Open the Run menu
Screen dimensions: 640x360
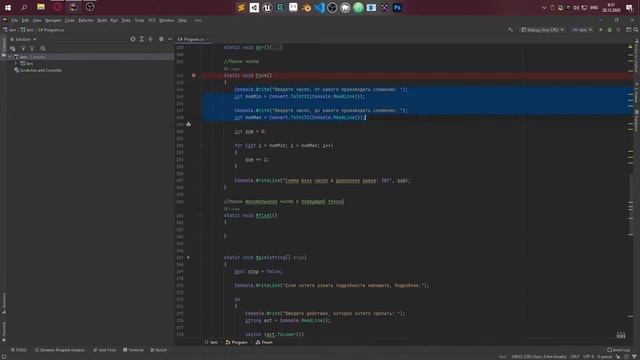click(114, 20)
